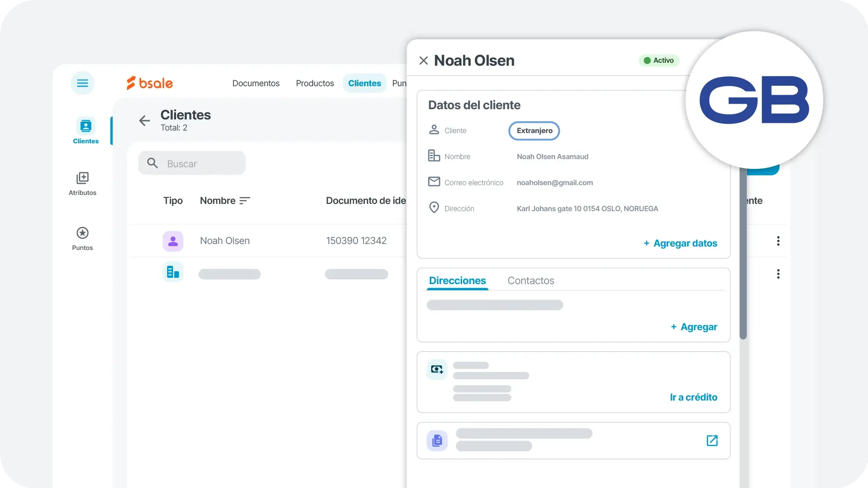Click the Agregar datos link
The height and width of the screenshot is (488, 868).
pyautogui.click(x=680, y=243)
